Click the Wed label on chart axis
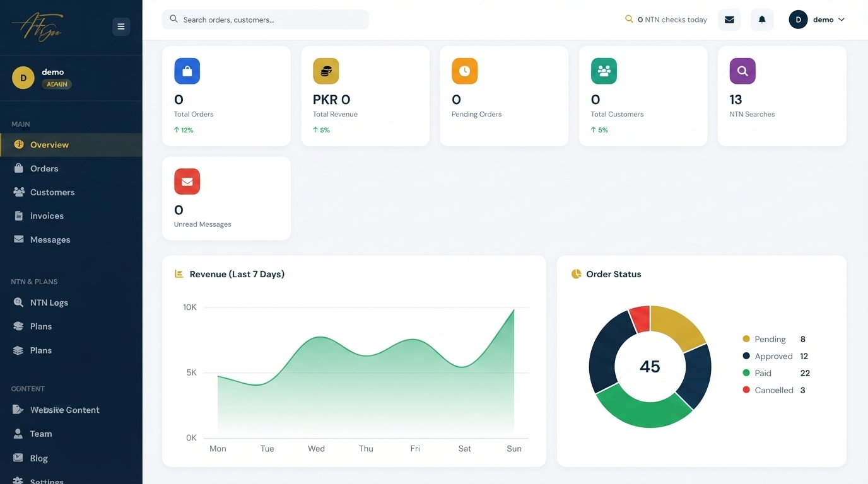This screenshot has width=868, height=484. [317, 449]
